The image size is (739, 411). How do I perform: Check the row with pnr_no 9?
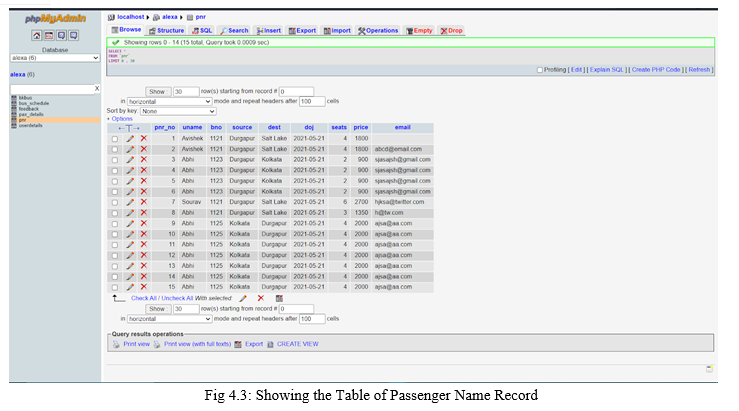(115, 224)
